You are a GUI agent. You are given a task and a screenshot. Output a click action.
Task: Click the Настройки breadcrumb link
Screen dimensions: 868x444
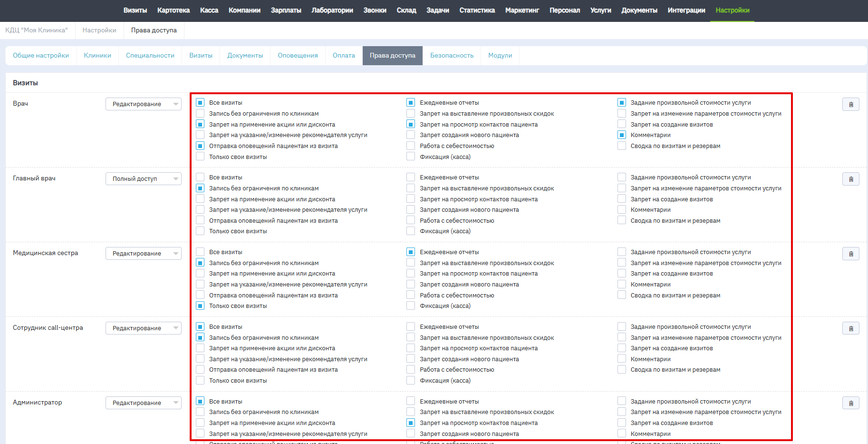[99, 30]
